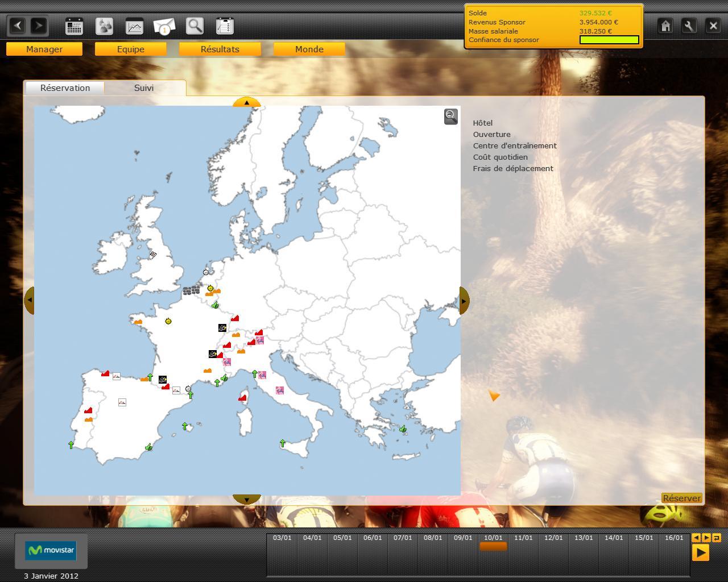
Task: Zoom out the map with the magnifier
Action: pyautogui.click(x=450, y=117)
